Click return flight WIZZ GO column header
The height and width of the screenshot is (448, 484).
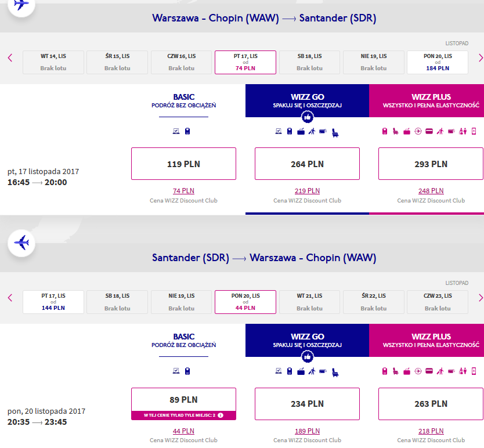click(x=307, y=340)
